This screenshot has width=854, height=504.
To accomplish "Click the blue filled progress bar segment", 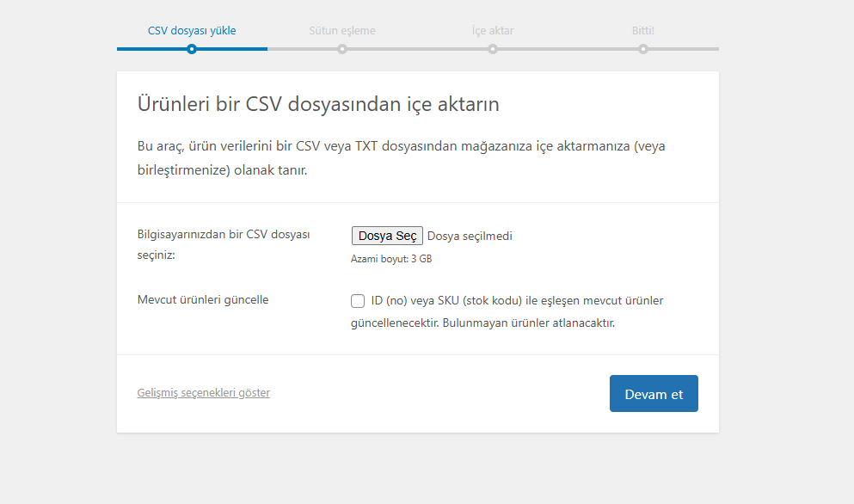I will (x=232, y=49).
